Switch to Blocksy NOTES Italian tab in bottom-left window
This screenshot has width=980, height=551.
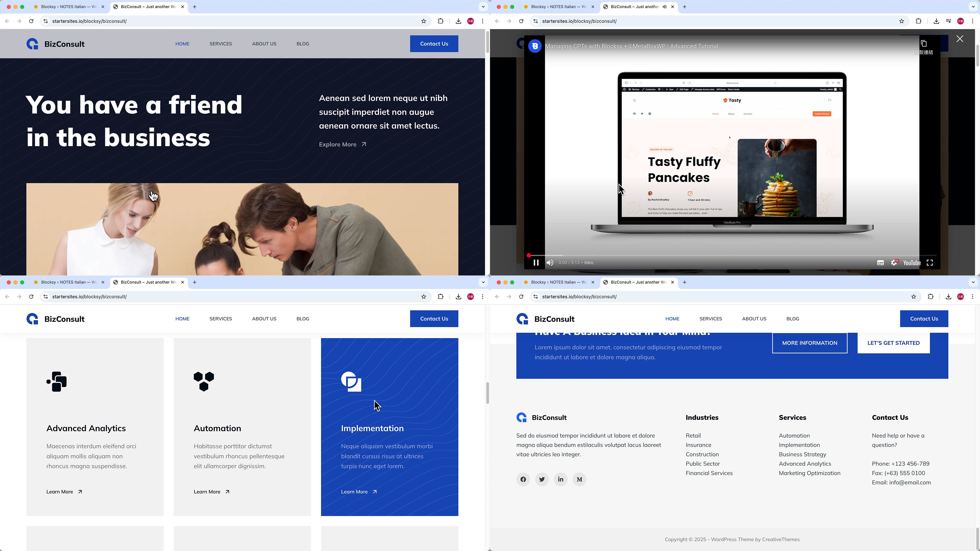(x=68, y=282)
